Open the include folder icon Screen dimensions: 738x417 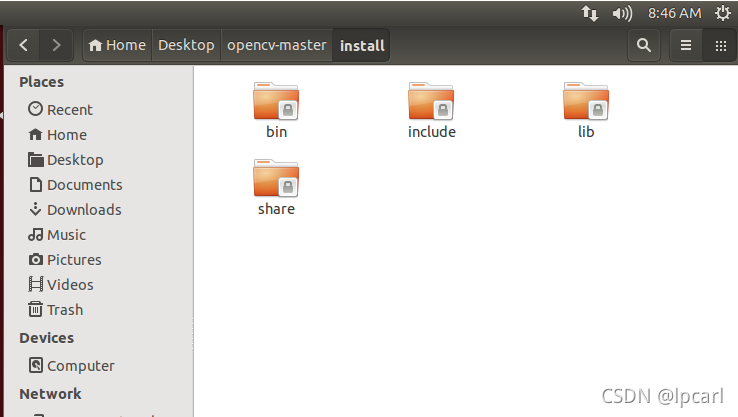(431, 101)
